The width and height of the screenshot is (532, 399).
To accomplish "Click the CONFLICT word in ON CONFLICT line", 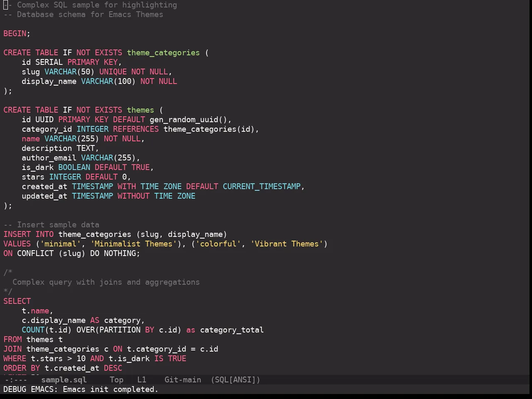I will [35, 254].
